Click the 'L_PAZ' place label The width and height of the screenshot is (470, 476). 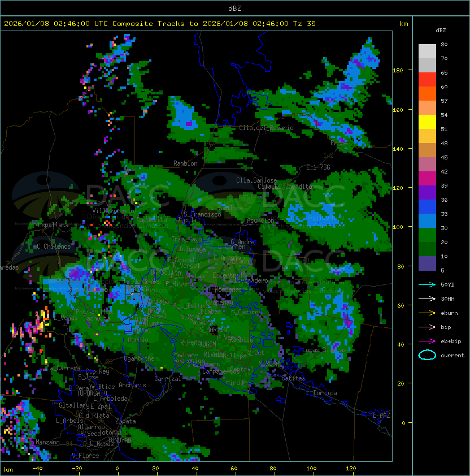click(381, 416)
